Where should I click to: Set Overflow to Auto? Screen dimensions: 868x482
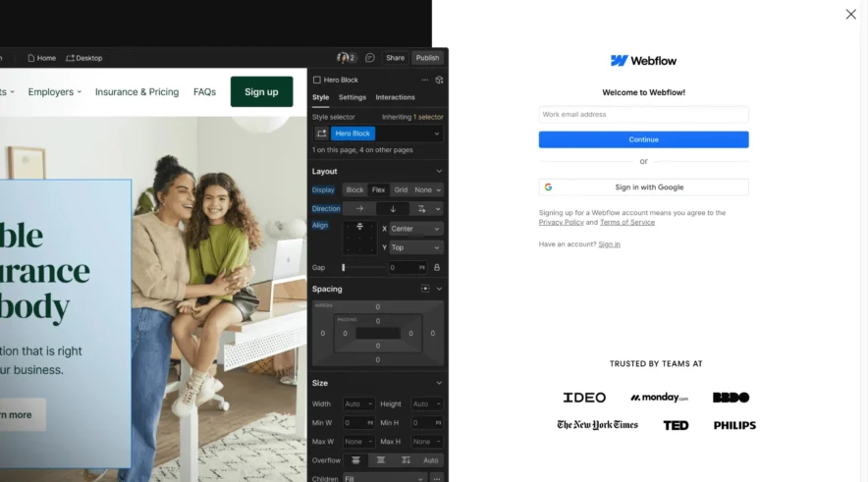click(x=430, y=460)
